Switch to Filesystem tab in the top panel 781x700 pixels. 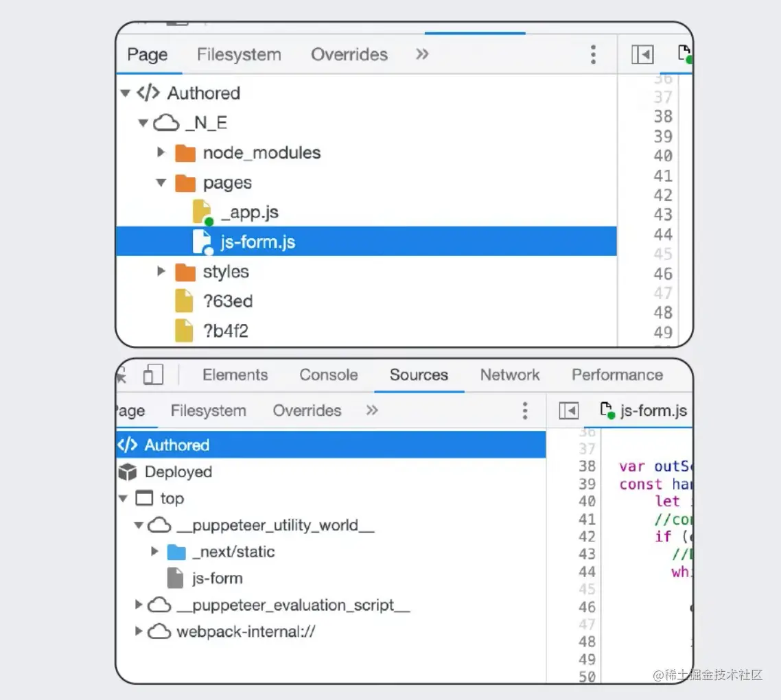tap(239, 54)
